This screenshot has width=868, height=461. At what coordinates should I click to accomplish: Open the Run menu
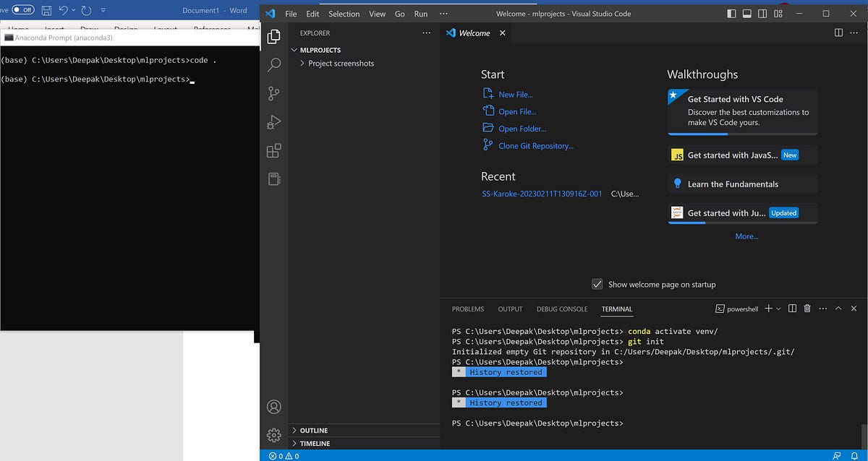pyautogui.click(x=420, y=13)
